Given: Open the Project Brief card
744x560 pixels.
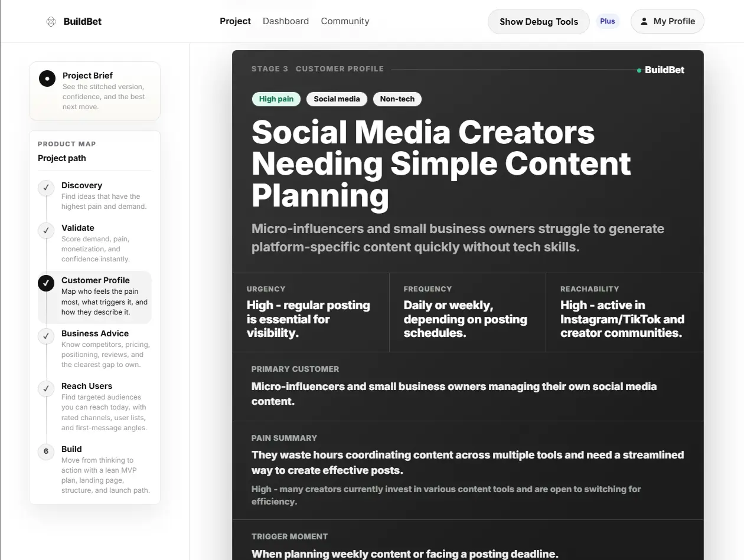Looking at the screenshot, I should [x=94, y=91].
